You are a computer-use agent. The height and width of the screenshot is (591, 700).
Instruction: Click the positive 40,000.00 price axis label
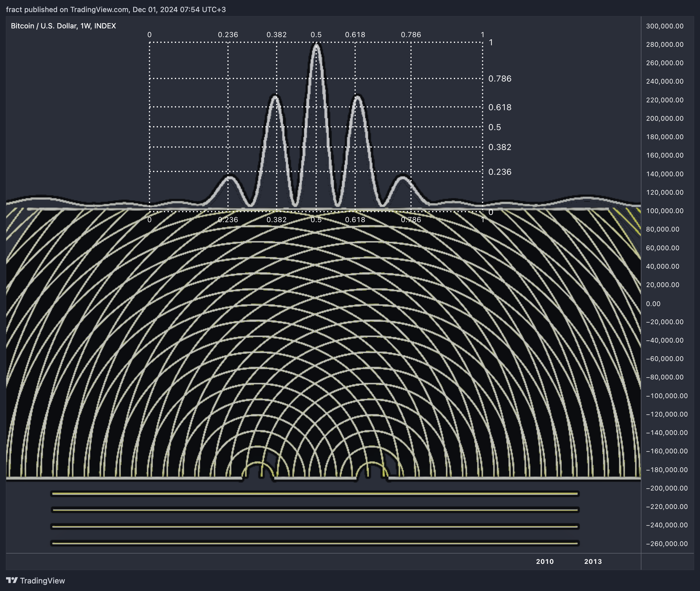(663, 267)
